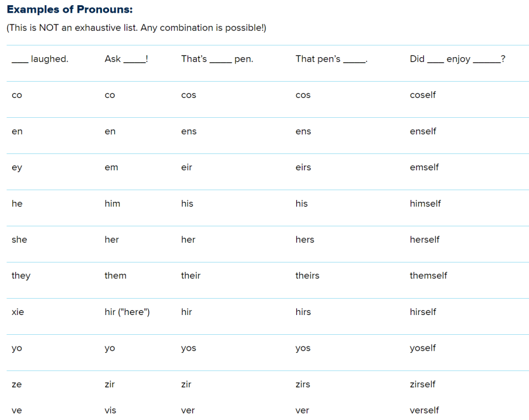
Task: Select the 'emself' table cell
Action: [424, 167]
